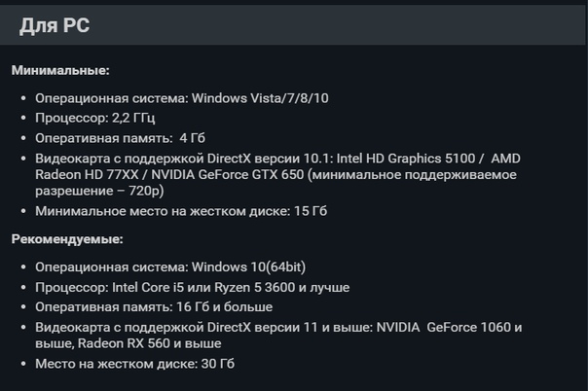
Task: Click the "Оперативная память: 4 Гб" line
Action: pyautogui.click(x=120, y=138)
